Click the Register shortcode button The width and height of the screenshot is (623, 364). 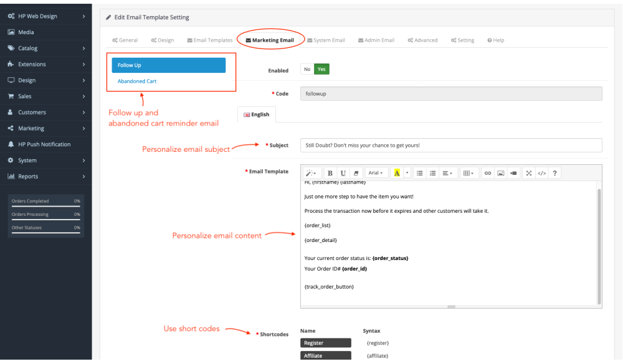click(325, 343)
